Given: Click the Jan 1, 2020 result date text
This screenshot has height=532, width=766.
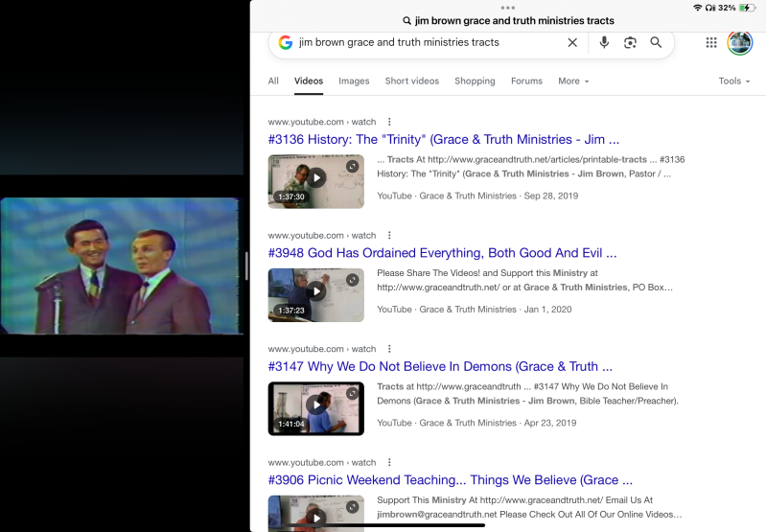Looking at the screenshot, I should coord(547,310).
